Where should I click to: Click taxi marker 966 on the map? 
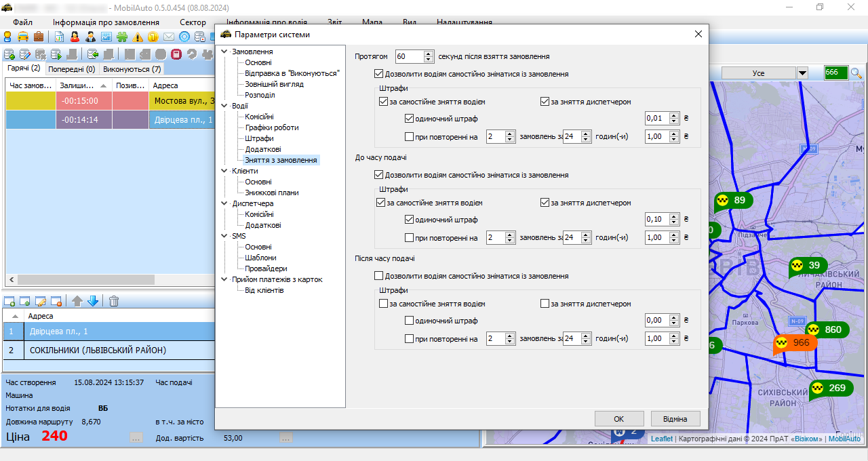click(x=795, y=343)
